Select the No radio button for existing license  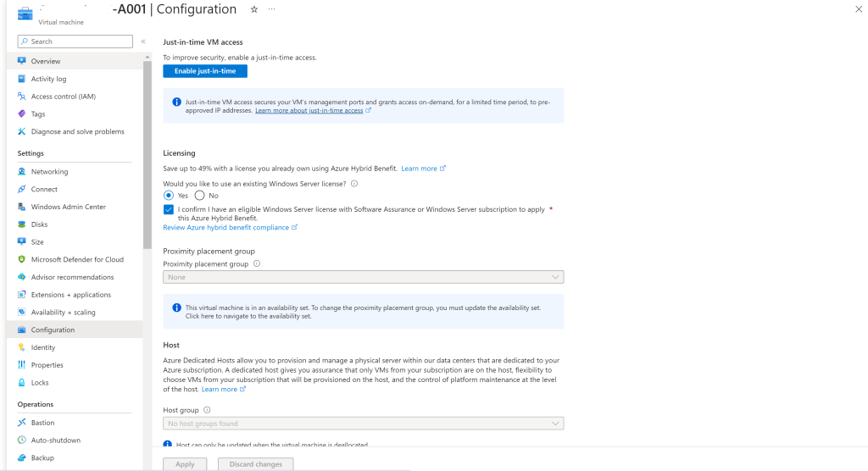point(200,196)
